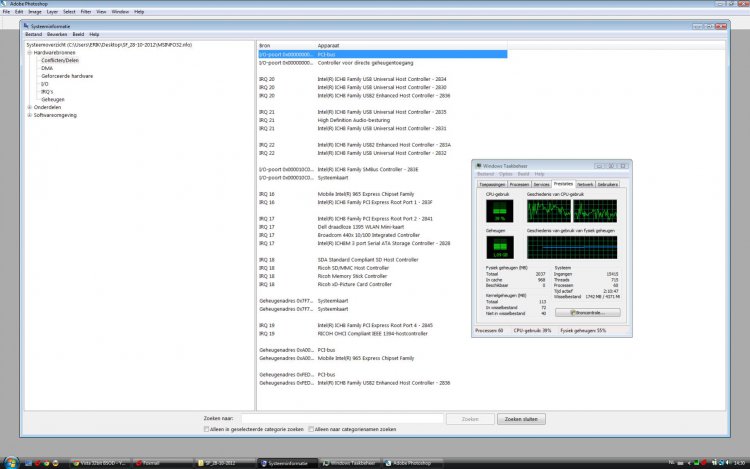Image resolution: width=750 pixels, height=469 pixels.
Task: Click the Broncontrole button in Taakbeheer
Action: point(588,313)
